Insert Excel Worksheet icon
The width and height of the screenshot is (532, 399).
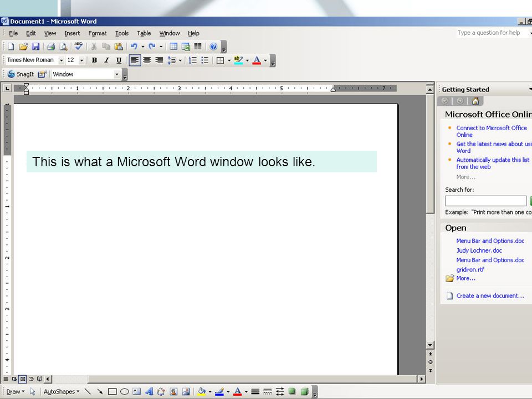[x=186, y=47]
